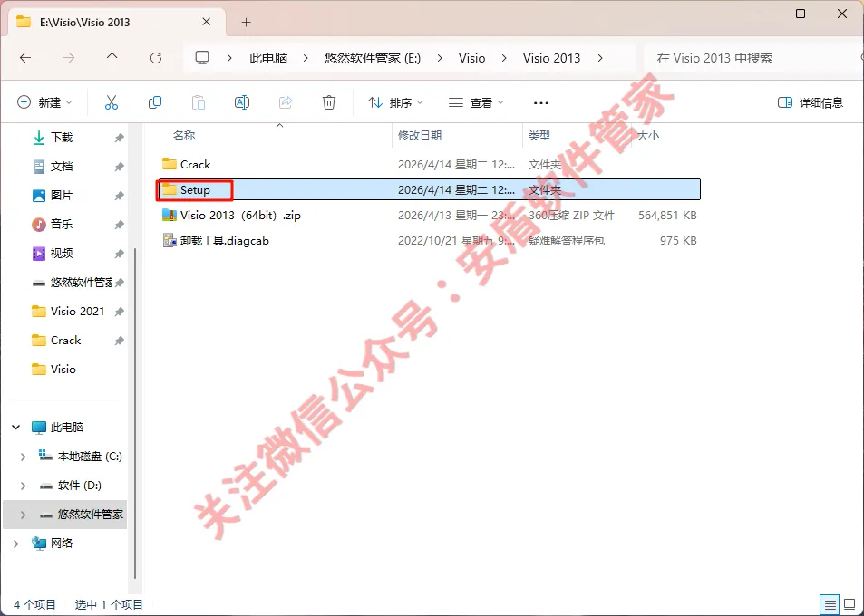Open 下载 in the sidebar
Image resolution: width=864 pixels, height=616 pixels.
[62, 137]
